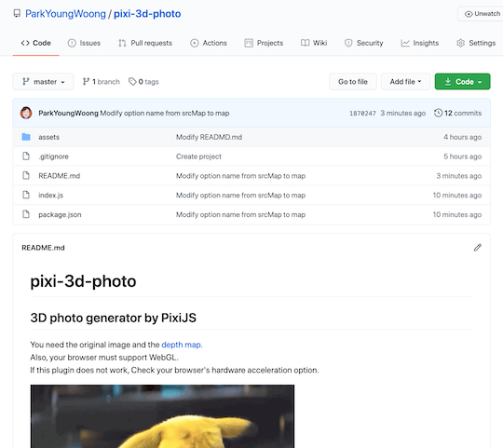Click the branch icon next to 1 branch

click(x=86, y=81)
